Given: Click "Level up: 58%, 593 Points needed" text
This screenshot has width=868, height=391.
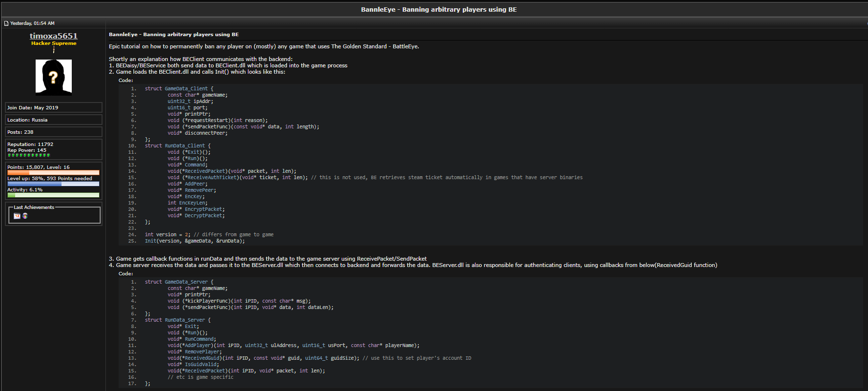Looking at the screenshot, I should [x=50, y=178].
